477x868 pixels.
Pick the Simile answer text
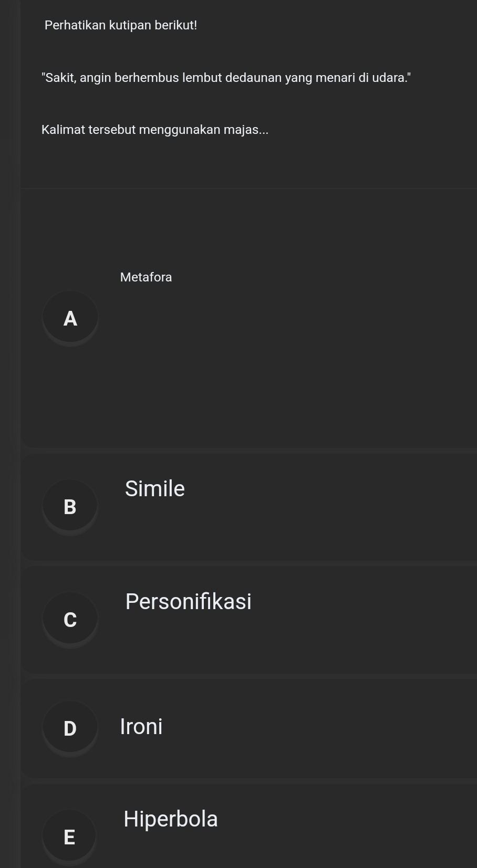click(155, 489)
